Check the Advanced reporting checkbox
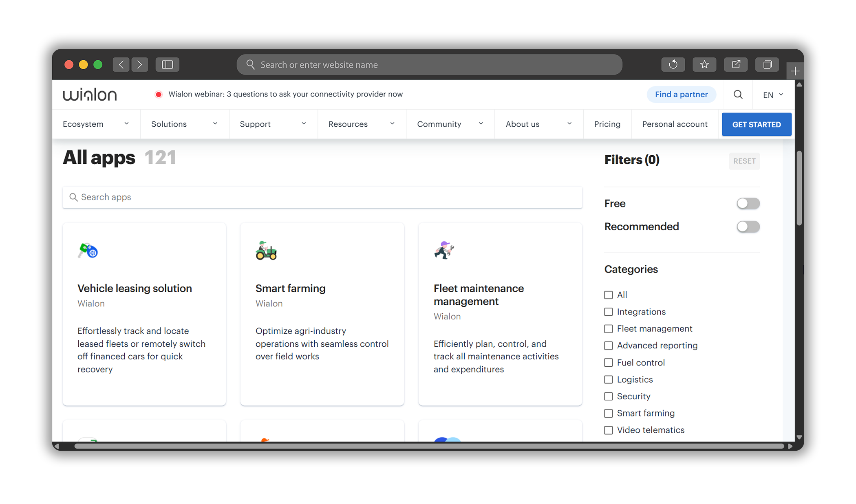 coord(608,346)
